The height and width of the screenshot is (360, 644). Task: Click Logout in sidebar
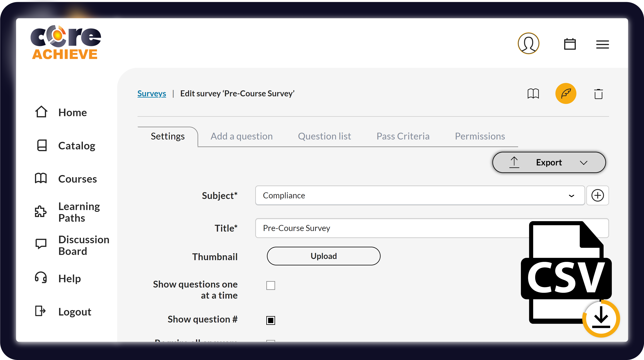[x=75, y=312]
